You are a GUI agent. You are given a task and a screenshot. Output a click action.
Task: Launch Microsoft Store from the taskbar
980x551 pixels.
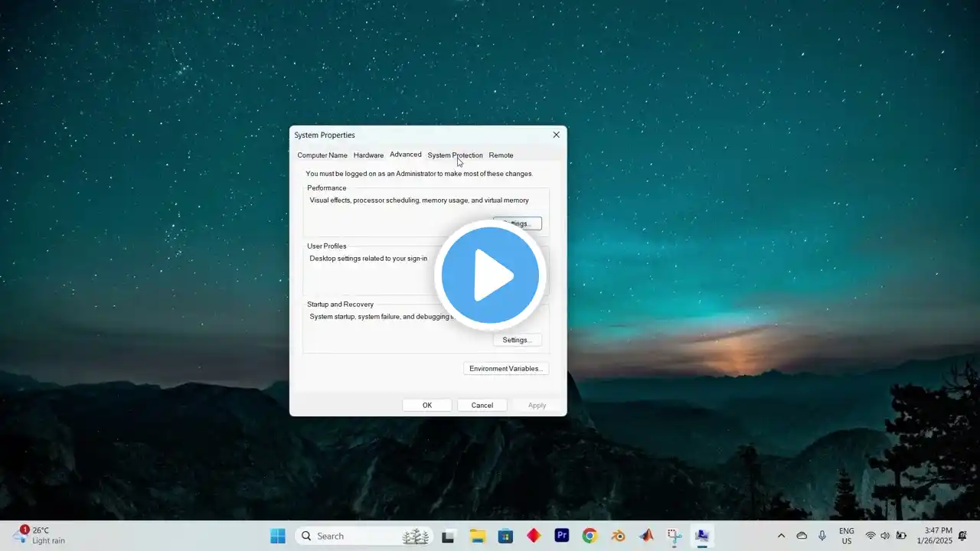[505, 536]
